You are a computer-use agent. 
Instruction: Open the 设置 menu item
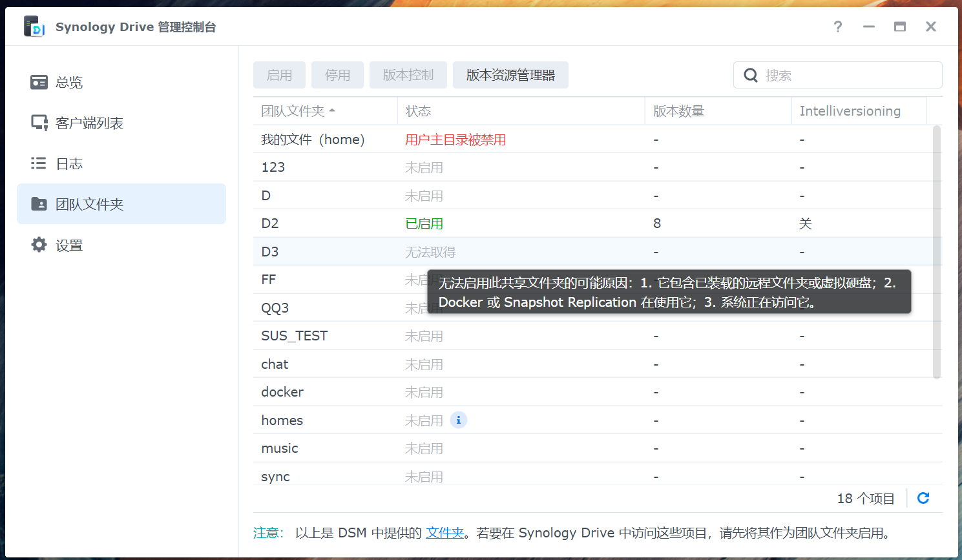click(x=121, y=245)
